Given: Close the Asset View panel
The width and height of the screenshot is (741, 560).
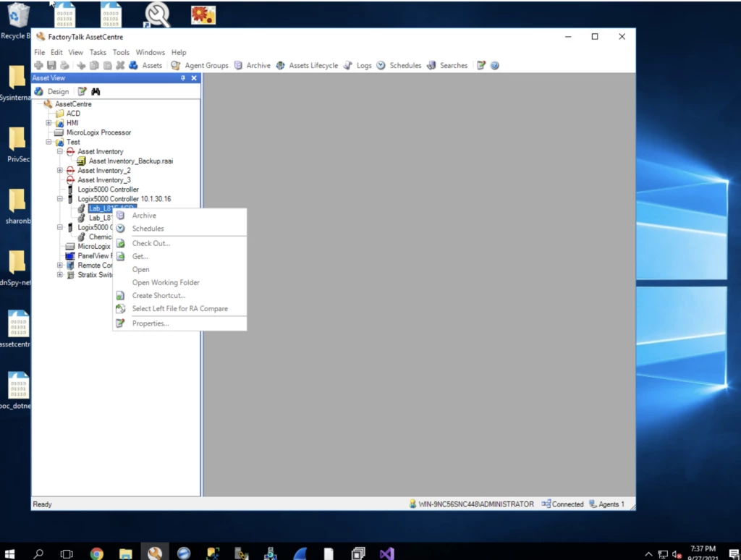Looking at the screenshot, I should (x=194, y=78).
